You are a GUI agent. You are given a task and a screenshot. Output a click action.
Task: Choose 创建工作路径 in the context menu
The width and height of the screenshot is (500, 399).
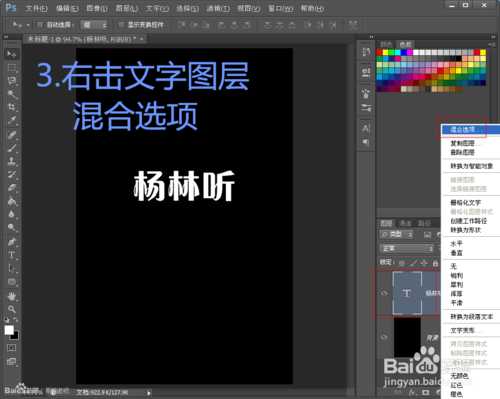point(470,221)
